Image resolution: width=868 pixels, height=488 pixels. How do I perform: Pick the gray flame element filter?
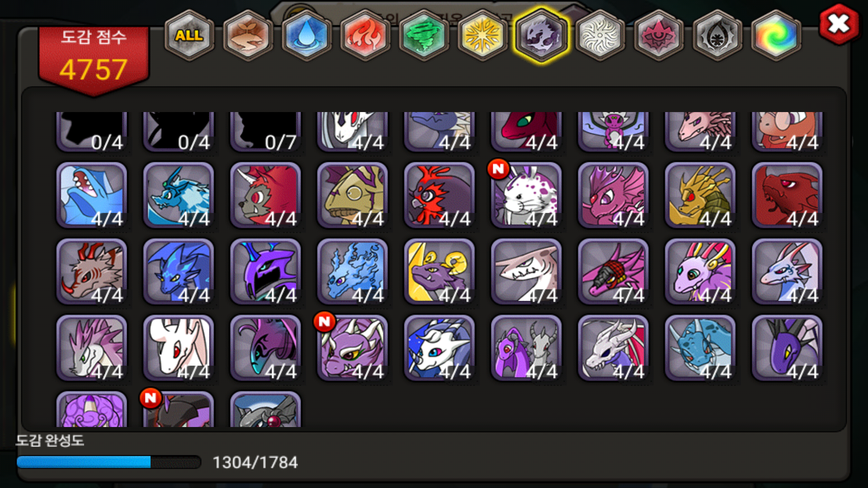click(717, 35)
